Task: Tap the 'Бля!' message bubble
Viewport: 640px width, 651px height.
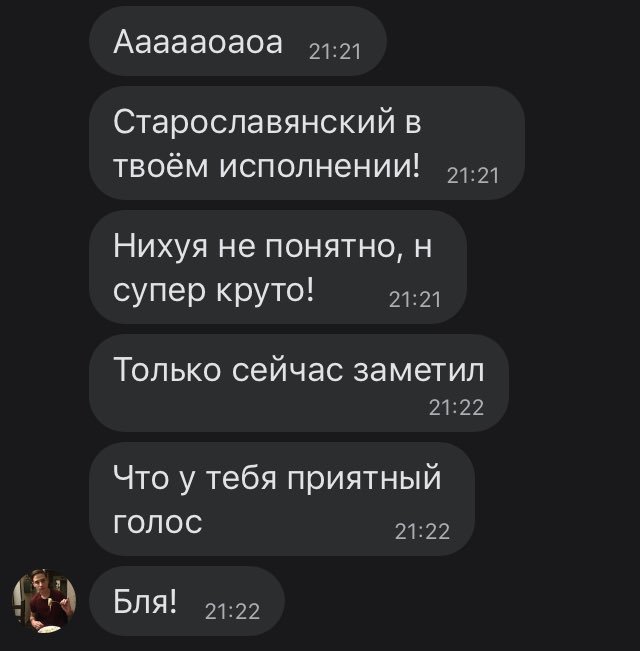Action: pos(187,601)
